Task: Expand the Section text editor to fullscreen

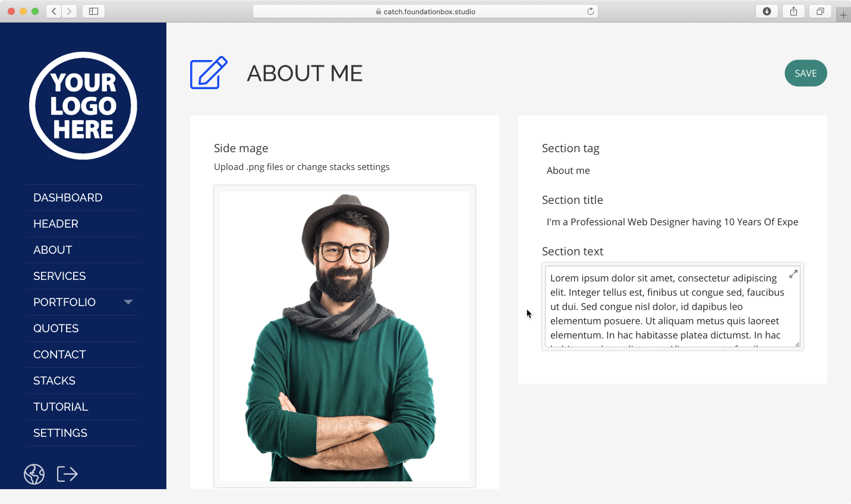Action: pos(793,274)
